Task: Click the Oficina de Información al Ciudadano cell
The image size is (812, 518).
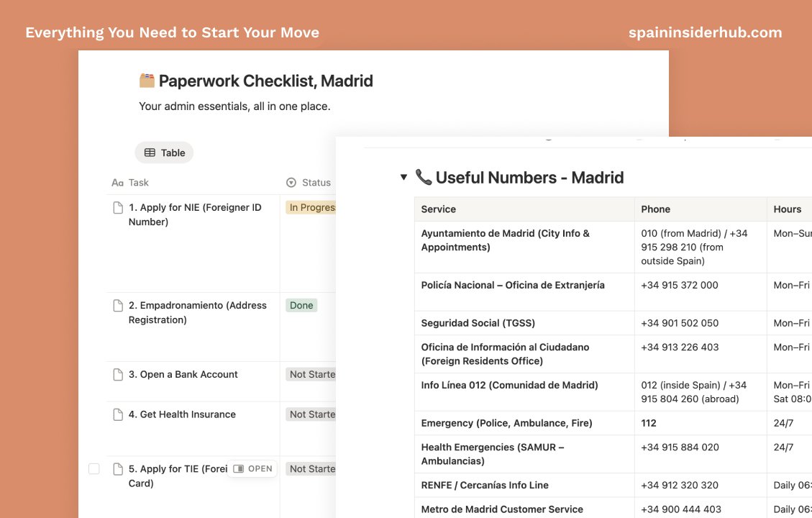Action: click(524, 354)
